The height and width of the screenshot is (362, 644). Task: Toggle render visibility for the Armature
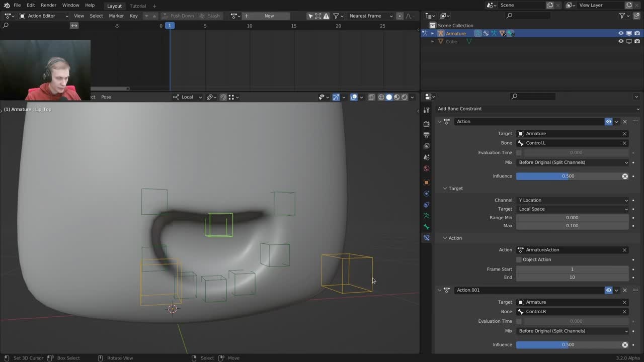pos(637,33)
